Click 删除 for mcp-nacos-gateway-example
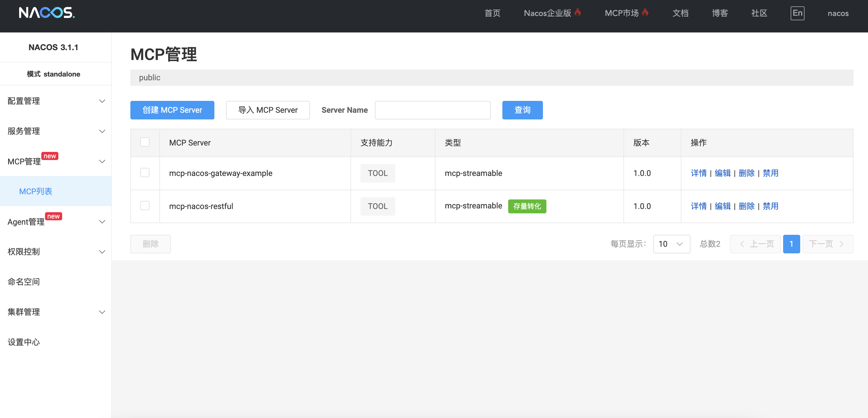 [x=746, y=173]
